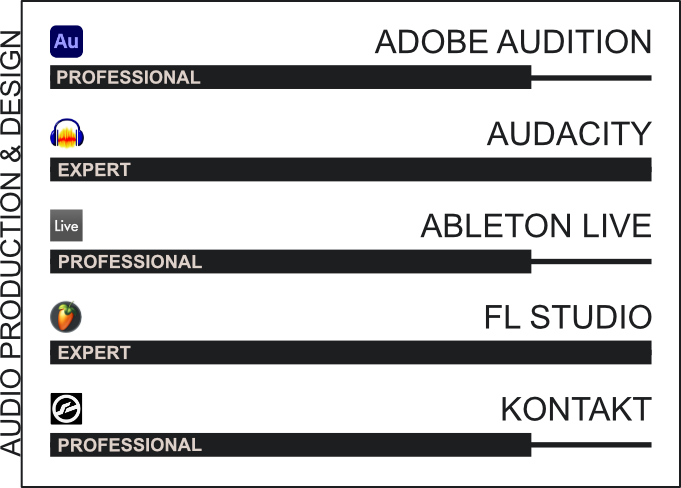681x488 pixels.
Task: Click the Kontakt logo icon
Action: [x=66, y=409]
